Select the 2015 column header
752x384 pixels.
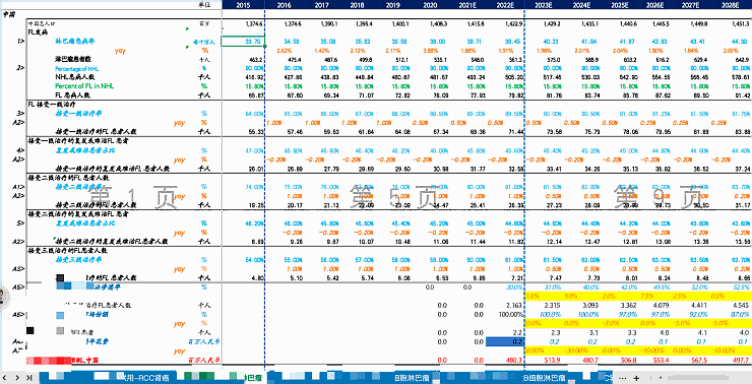[x=243, y=4]
